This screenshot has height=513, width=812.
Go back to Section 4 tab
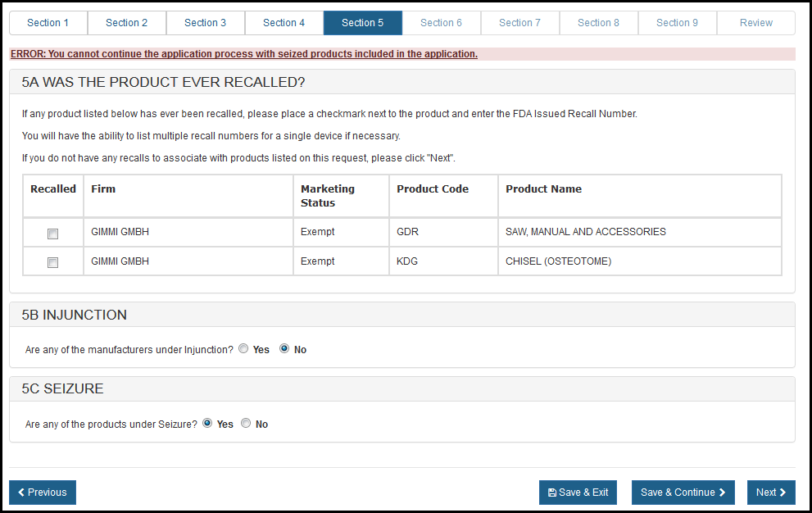284,23
